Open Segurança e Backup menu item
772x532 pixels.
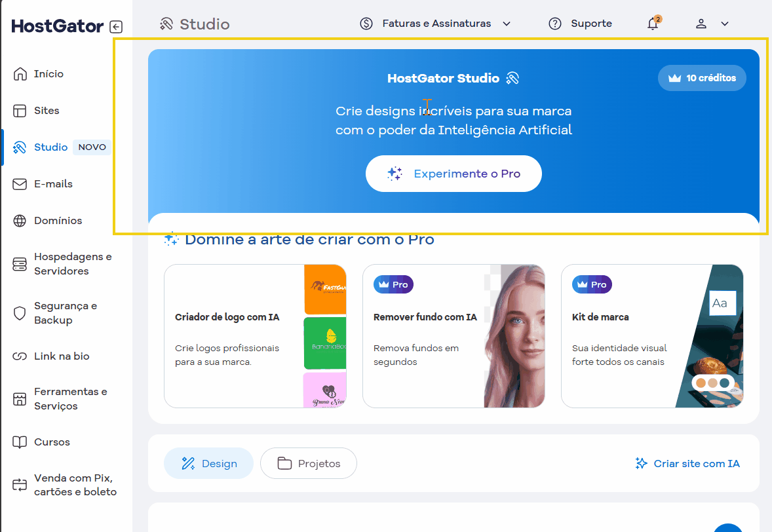(65, 313)
